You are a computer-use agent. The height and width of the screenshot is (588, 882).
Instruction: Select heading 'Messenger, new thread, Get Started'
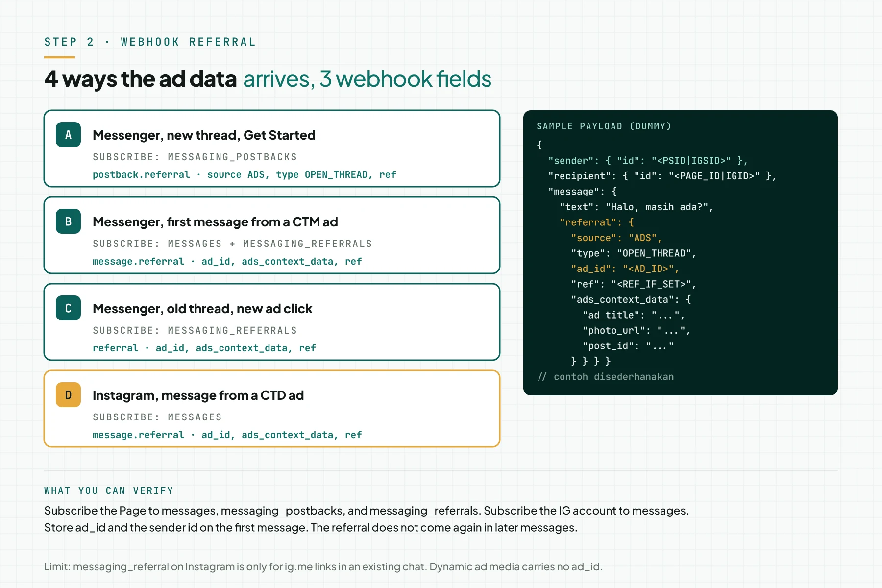pyautogui.click(x=204, y=135)
